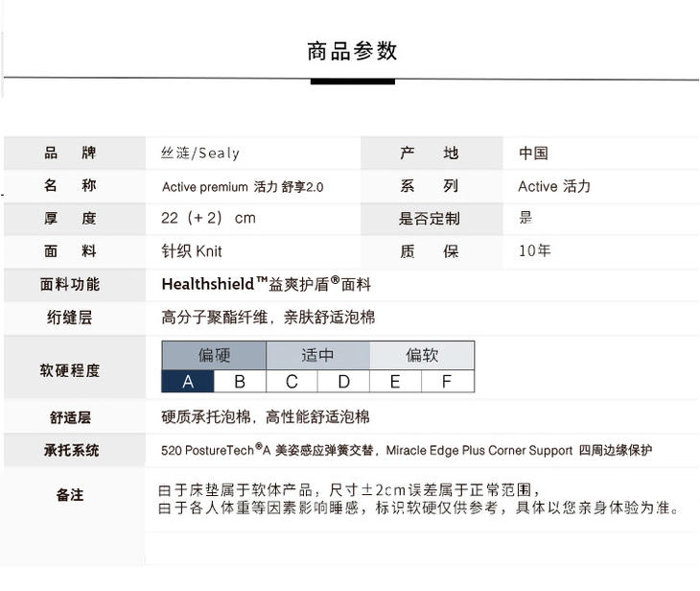Select firmness grade D cell
700x591 pixels.
click(x=343, y=382)
